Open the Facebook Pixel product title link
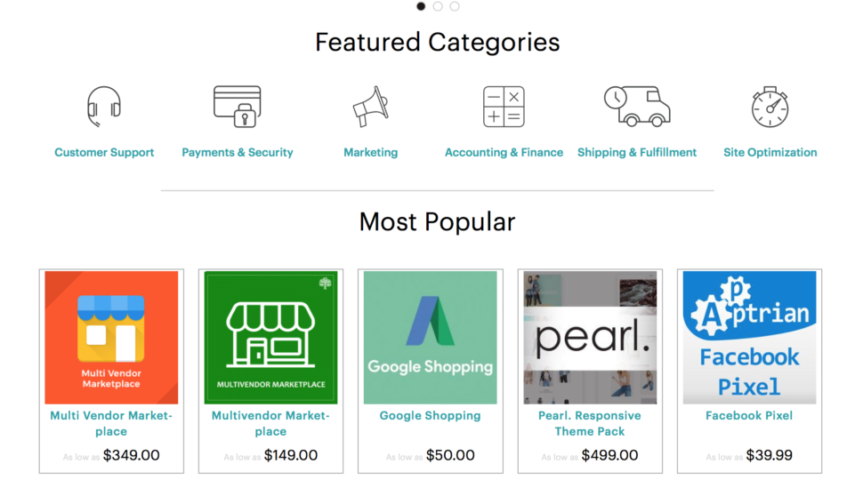Image resolution: width=863 pixels, height=504 pixels. pyautogui.click(x=749, y=415)
